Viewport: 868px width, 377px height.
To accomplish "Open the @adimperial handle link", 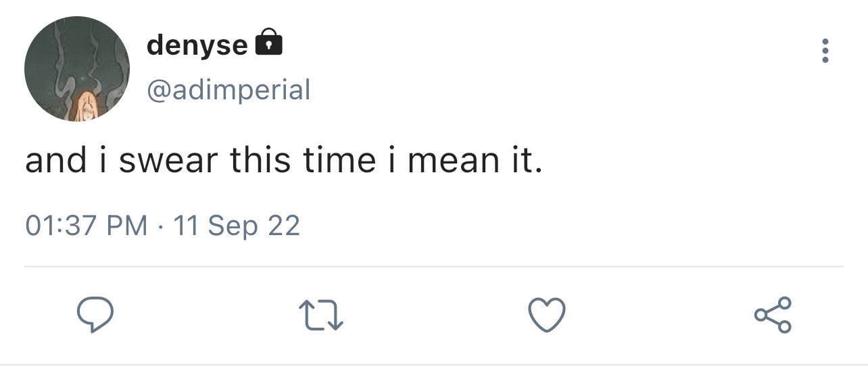I will [x=228, y=89].
